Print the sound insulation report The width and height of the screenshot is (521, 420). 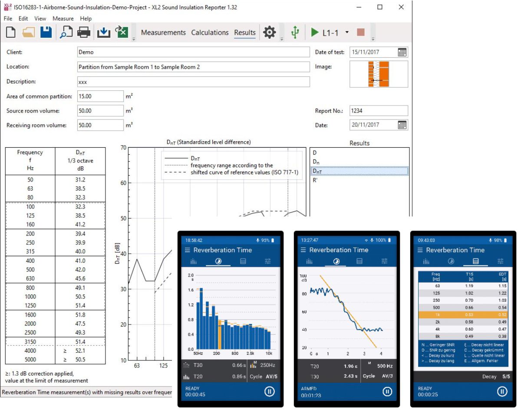point(83,33)
